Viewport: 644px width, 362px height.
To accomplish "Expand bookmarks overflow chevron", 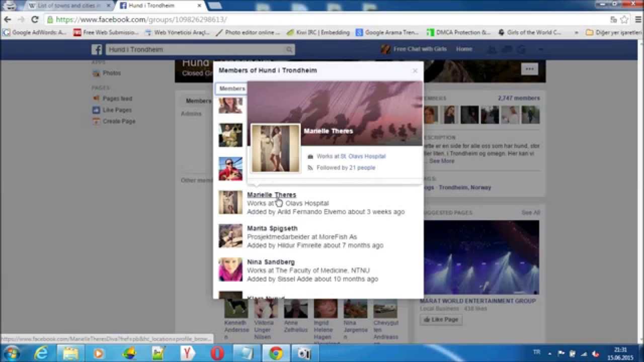I will tap(576, 33).
